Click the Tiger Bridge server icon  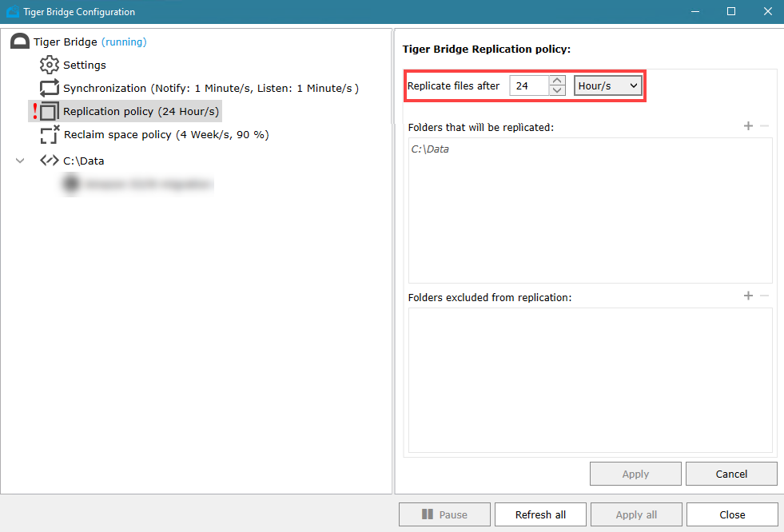(18, 40)
